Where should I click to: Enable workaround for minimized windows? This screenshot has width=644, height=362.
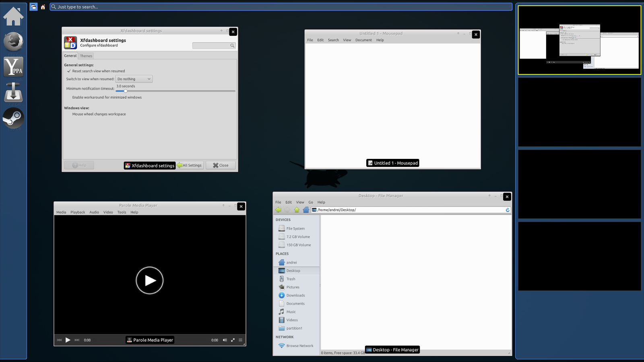tap(68, 97)
